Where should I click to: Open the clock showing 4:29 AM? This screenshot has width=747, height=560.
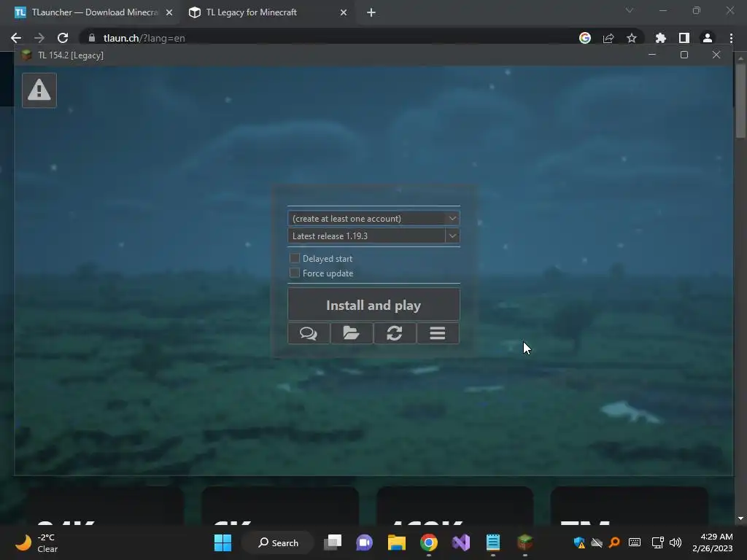pyautogui.click(x=713, y=542)
